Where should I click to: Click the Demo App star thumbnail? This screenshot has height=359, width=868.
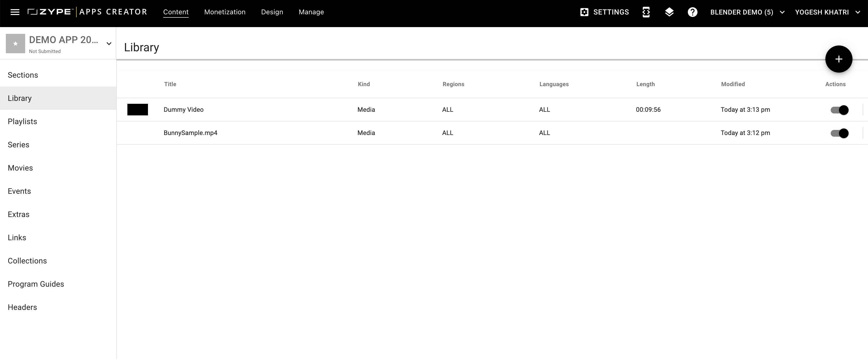point(15,43)
